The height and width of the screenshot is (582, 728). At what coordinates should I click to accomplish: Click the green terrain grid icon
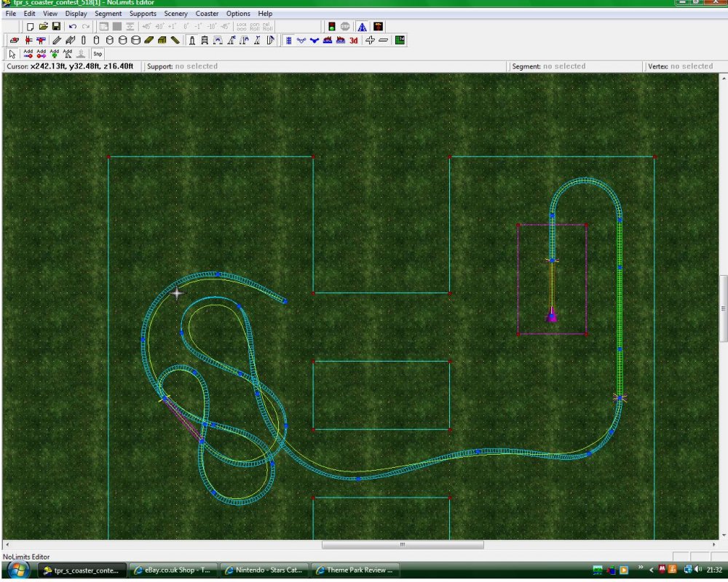coord(400,40)
